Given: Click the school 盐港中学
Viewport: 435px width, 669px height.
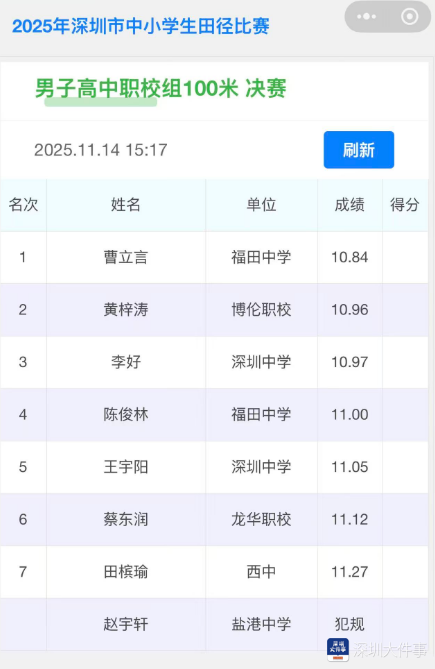Looking at the screenshot, I should click(x=261, y=624).
